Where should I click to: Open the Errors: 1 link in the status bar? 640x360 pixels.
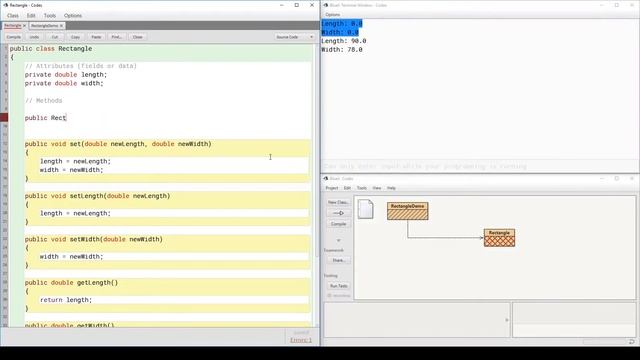point(301,340)
